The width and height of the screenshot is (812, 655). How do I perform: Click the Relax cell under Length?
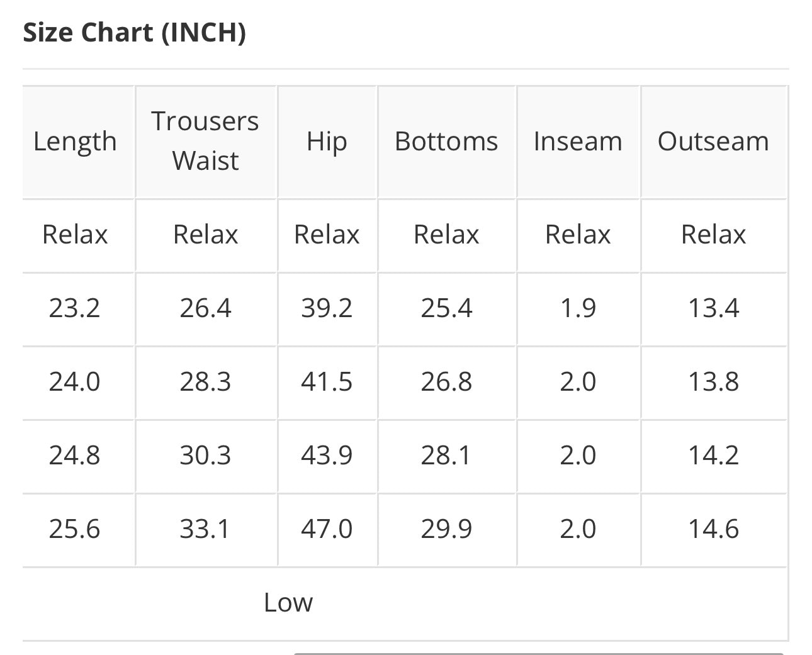pos(75,235)
